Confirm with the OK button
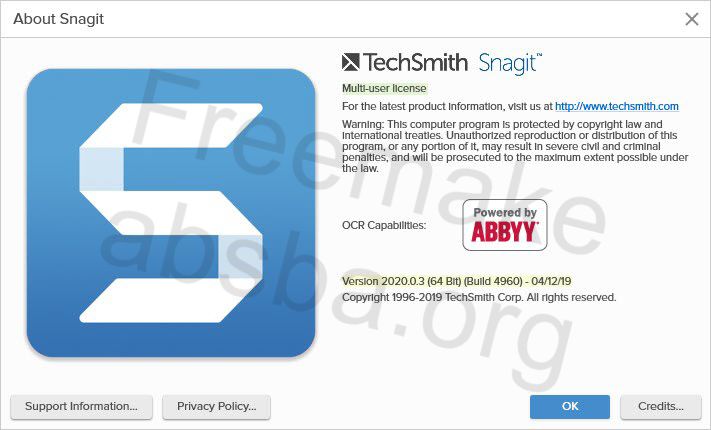This screenshot has width=711, height=430. [x=570, y=406]
